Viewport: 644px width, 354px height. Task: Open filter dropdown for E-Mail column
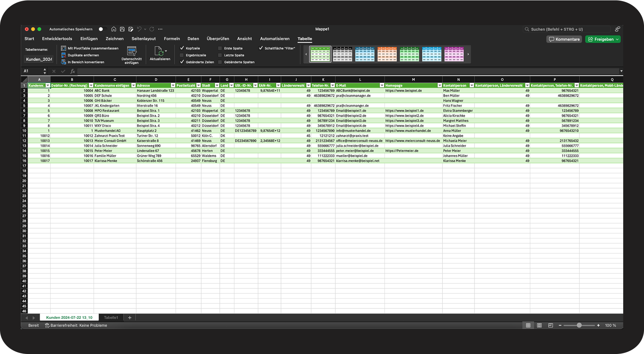coord(382,85)
